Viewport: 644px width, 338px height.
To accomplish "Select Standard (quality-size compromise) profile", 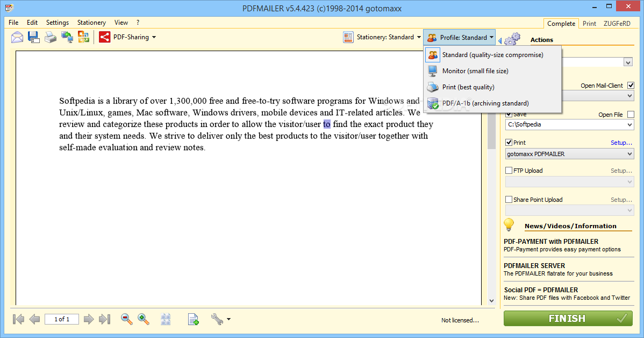I will pyautogui.click(x=492, y=55).
